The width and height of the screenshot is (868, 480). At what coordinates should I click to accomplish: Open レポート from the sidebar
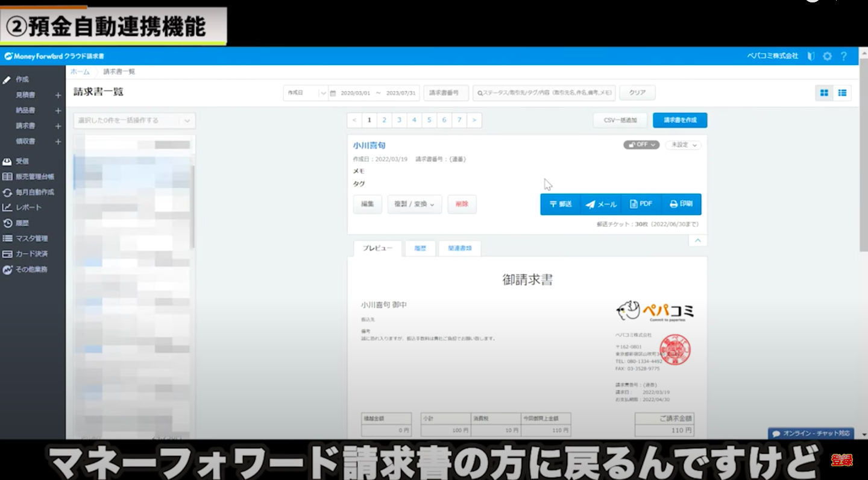pyautogui.click(x=28, y=207)
